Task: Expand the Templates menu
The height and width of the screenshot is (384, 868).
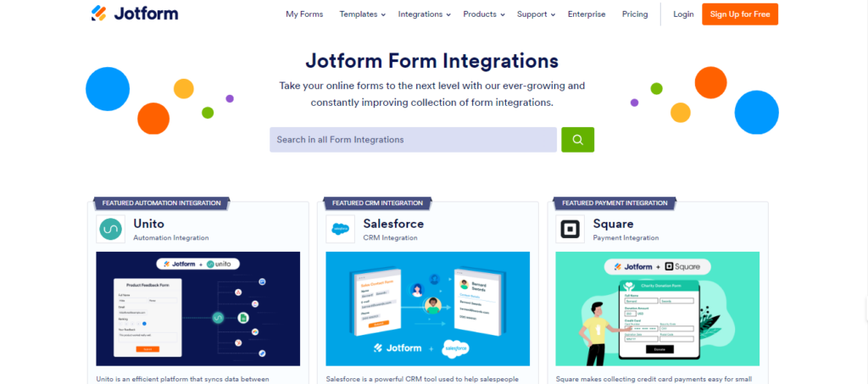Action: click(363, 14)
